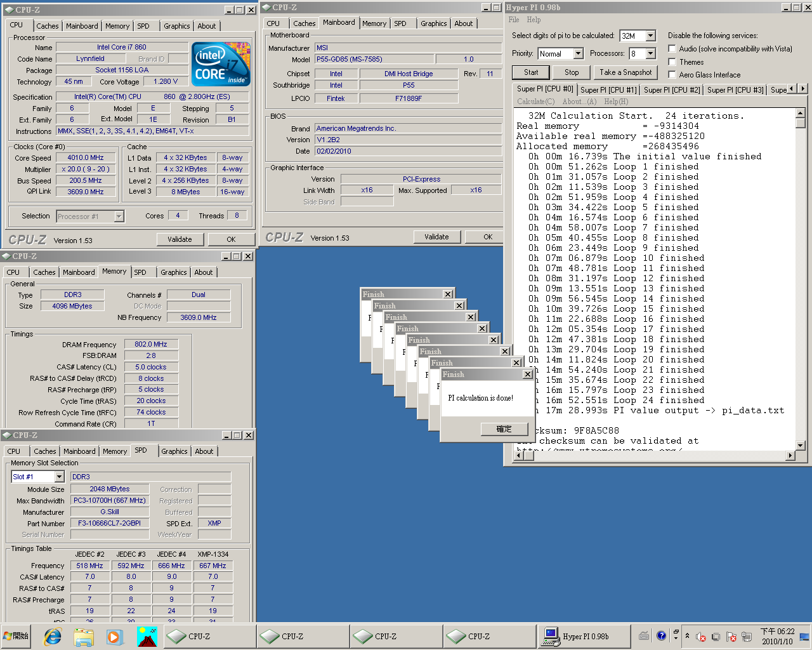The width and height of the screenshot is (812, 650).
Task: Open the Processors dropdown showing 8
Action: (x=650, y=54)
